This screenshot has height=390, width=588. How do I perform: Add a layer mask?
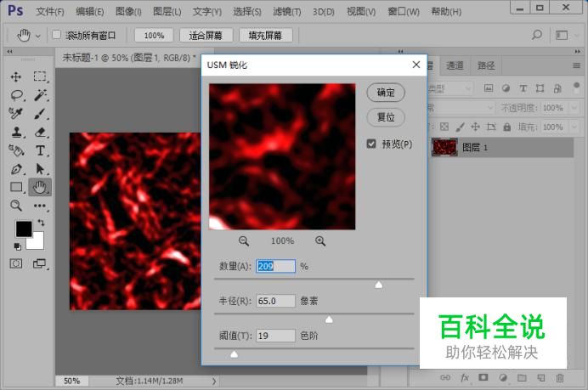pos(483,377)
